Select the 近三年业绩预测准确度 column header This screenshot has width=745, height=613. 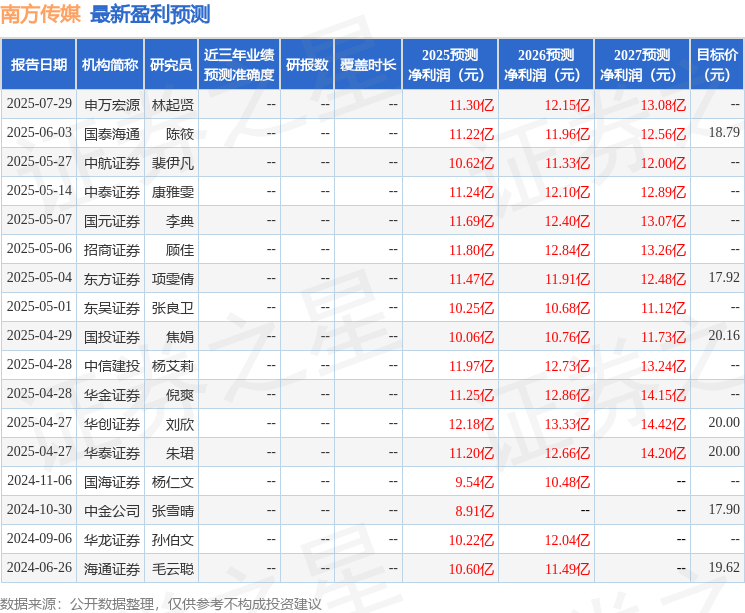pos(239,65)
